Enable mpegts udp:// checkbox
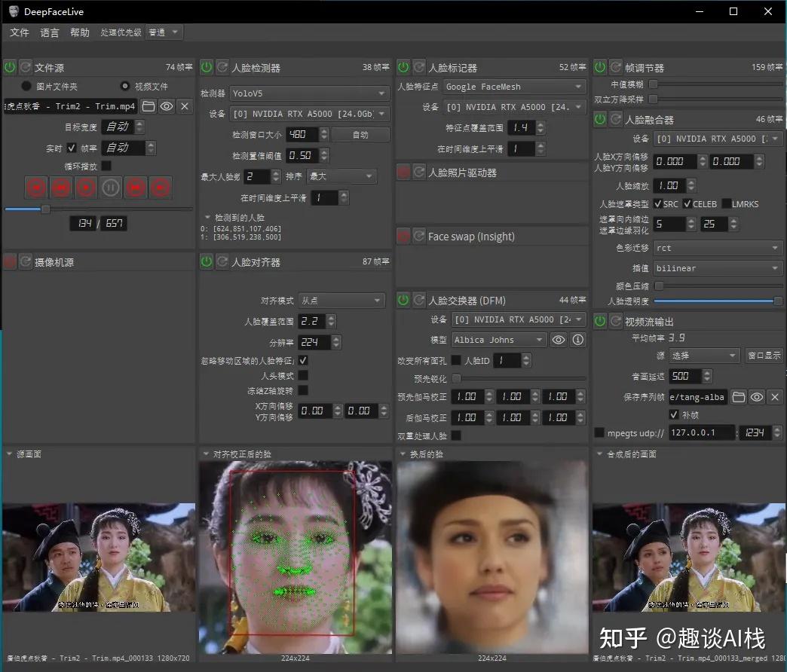This screenshot has width=787, height=672. click(599, 432)
